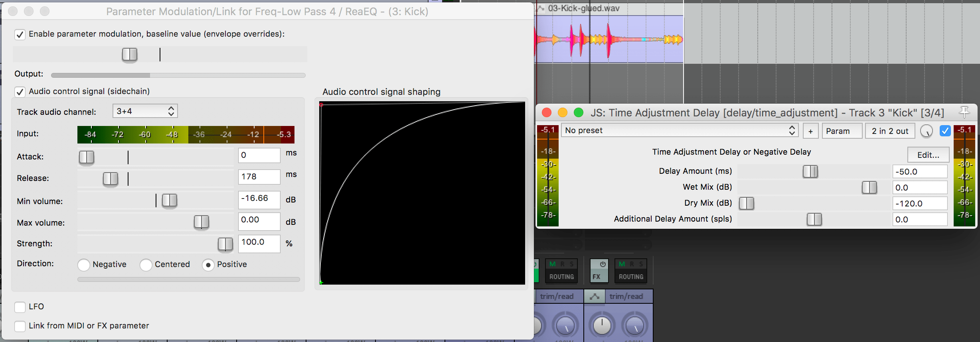Open the rightmost trim/read automation mode menu
This screenshot has width=980, height=342.
[626, 297]
